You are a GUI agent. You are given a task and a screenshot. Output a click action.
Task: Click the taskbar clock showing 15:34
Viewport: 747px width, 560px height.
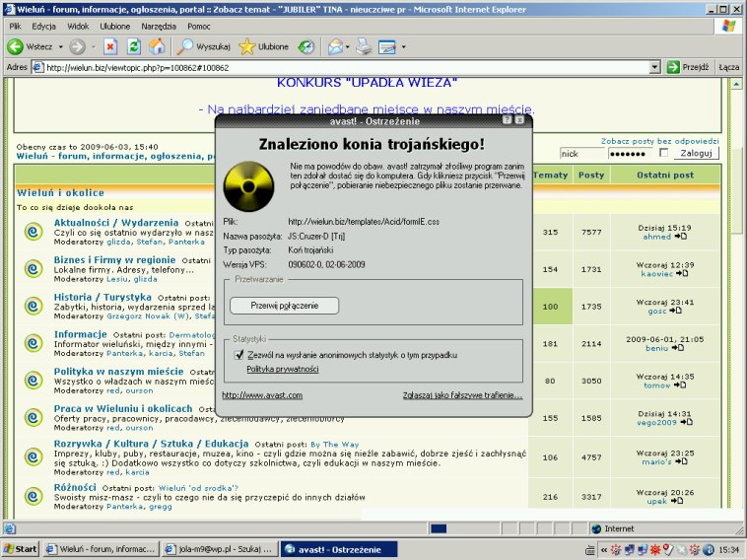[729, 550]
